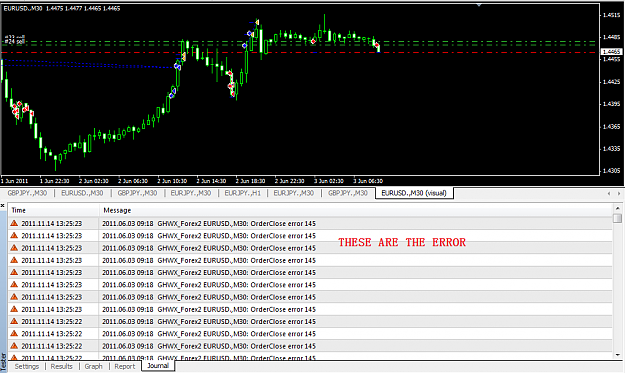Open the Results tab of the Tester
This screenshot has width=625, height=373.
click(61, 366)
